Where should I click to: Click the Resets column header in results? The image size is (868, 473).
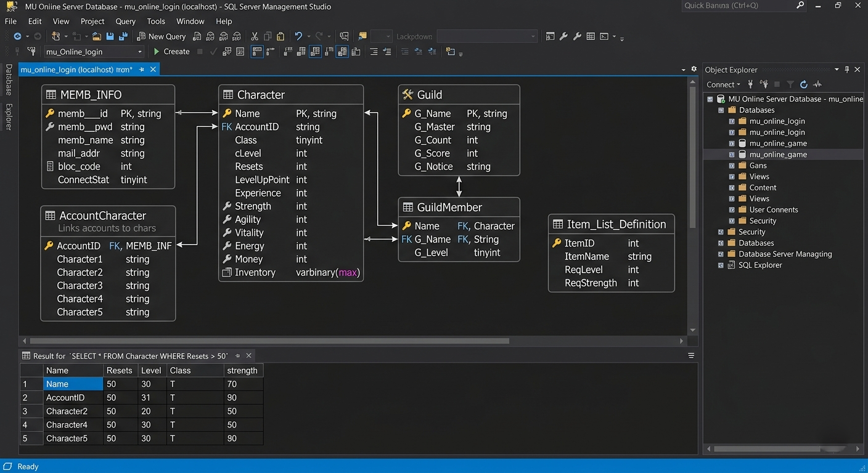tap(119, 370)
